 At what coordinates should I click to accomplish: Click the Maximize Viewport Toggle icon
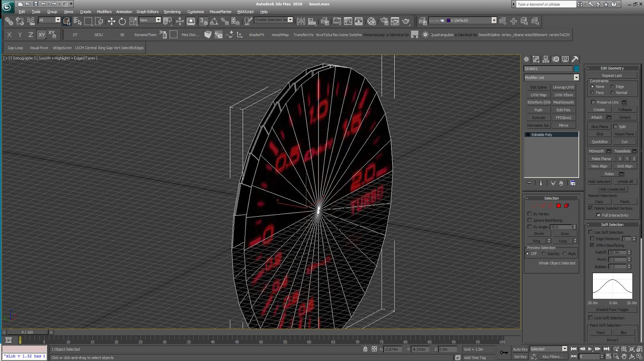[639, 356]
